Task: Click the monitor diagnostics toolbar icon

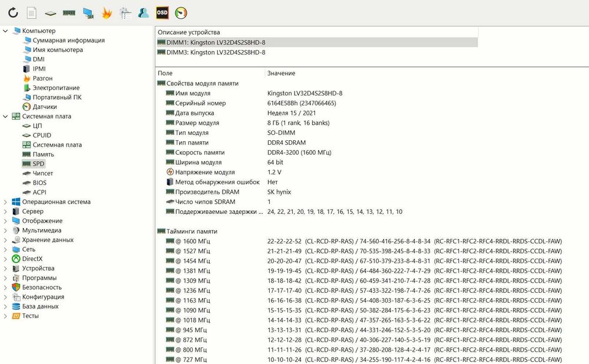Action: (88, 13)
